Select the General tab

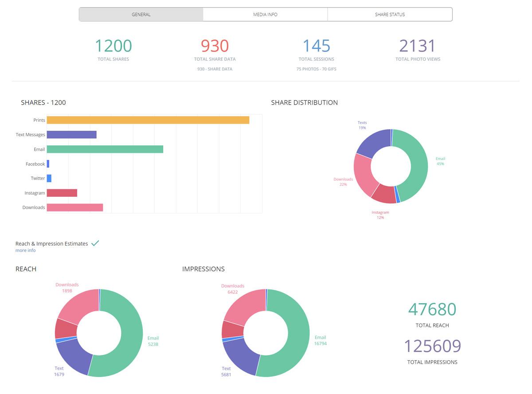[x=141, y=14]
